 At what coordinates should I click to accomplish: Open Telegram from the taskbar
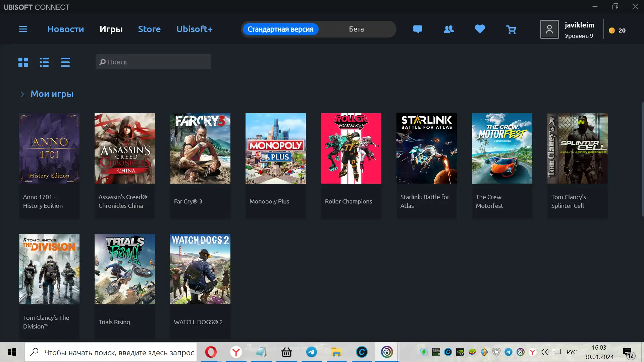pyautogui.click(x=312, y=352)
